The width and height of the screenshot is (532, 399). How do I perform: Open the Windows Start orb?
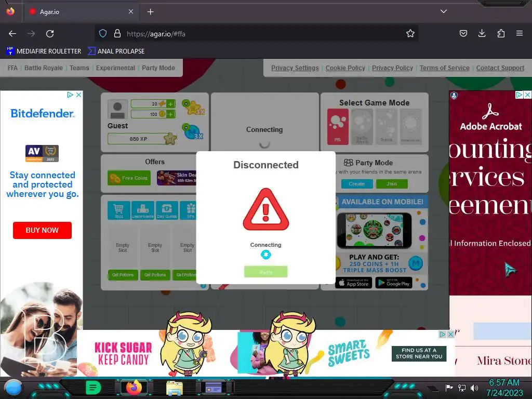tap(14, 388)
